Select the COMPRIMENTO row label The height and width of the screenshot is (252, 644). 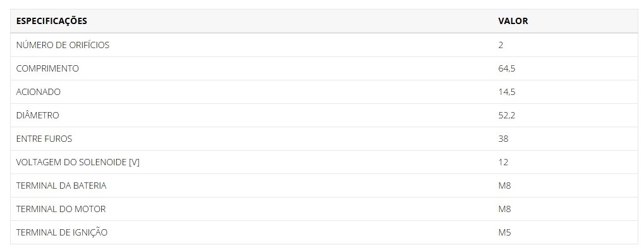pos(47,68)
